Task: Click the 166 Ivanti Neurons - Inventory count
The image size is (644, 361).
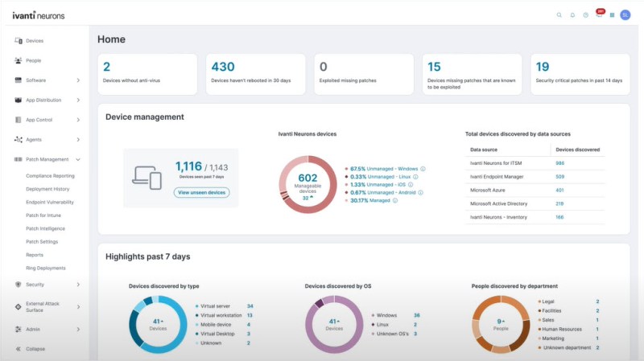Action: pos(559,217)
